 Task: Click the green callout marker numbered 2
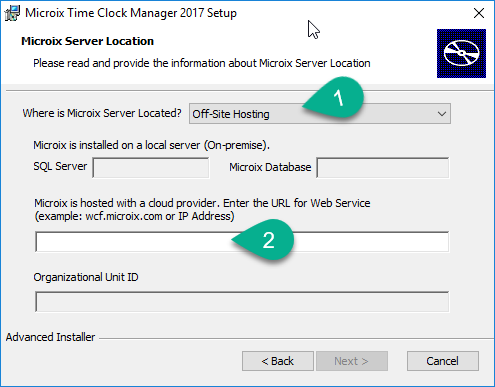pyautogui.click(x=263, y=240)
